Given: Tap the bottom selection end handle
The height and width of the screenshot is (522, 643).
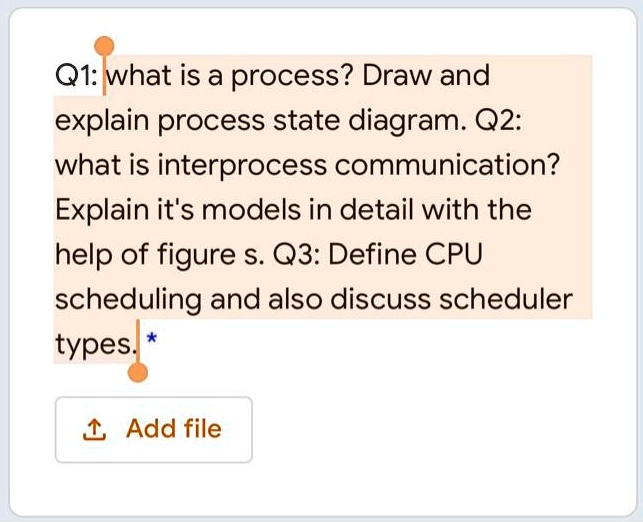Looking at the screenshot, I should (138, 372).
